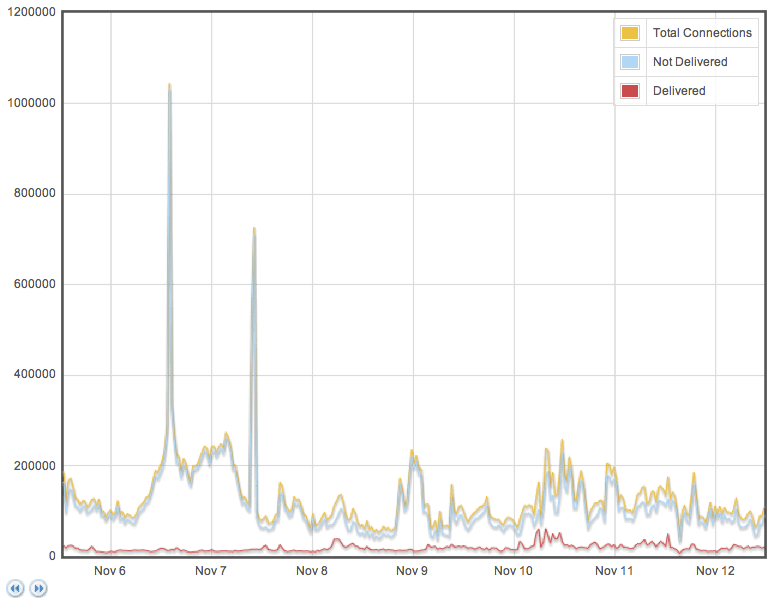Click the red Delivered legend swatch

pos(630,91)
